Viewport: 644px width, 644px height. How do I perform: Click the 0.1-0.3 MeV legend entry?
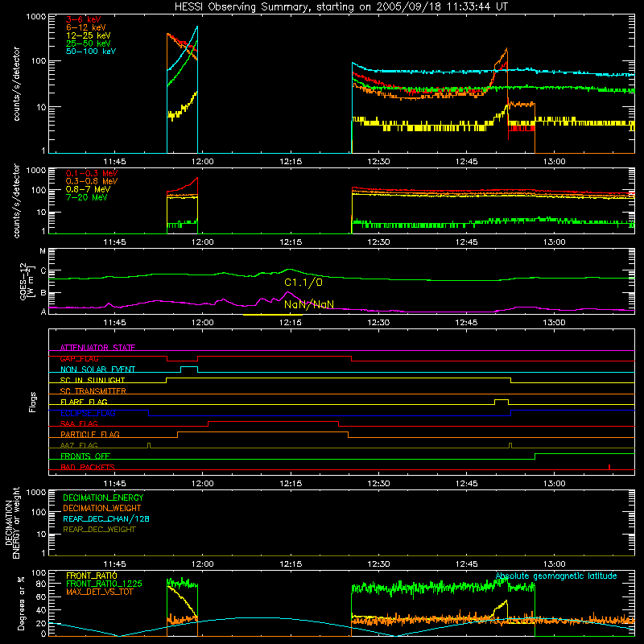92,173
